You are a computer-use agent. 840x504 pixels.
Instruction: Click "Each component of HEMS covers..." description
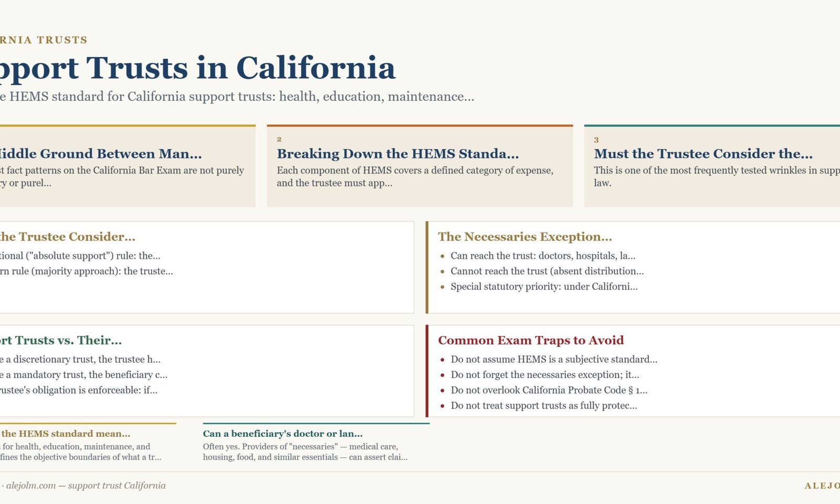415,176
